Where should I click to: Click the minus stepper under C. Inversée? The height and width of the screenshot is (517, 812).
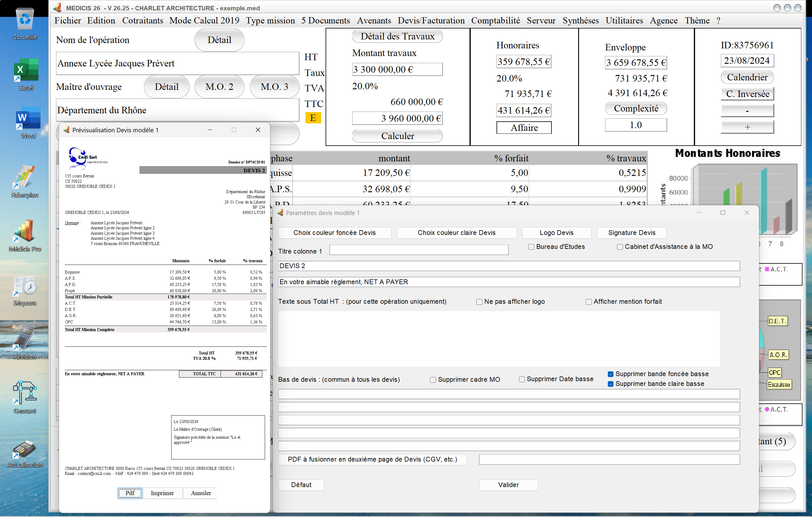click(x=747, y=111)
